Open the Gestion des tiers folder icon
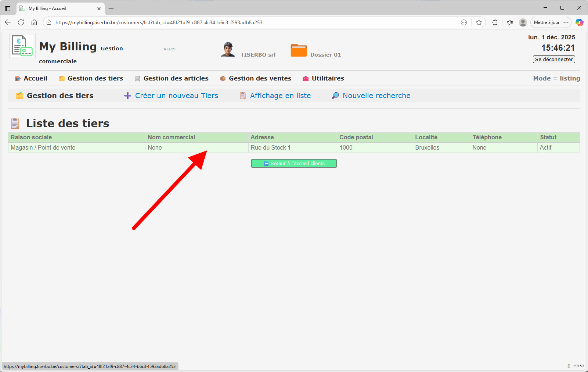Viewport: 588px width, 372px height. point(61,78)
